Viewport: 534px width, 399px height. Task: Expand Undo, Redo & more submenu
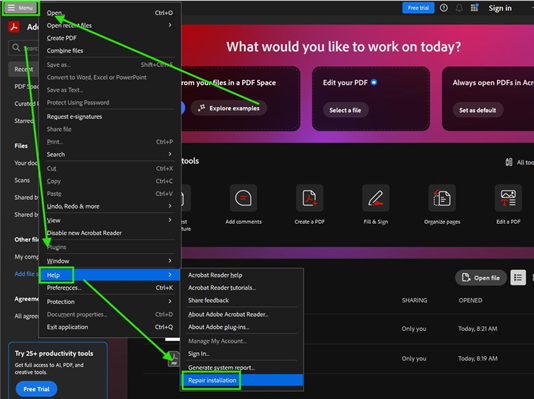[110, 206]
